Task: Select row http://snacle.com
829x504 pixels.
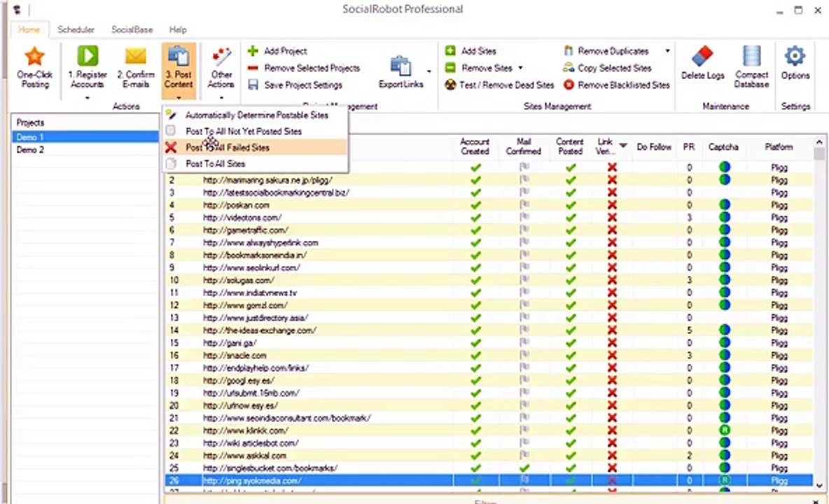Action: [489, 356]
